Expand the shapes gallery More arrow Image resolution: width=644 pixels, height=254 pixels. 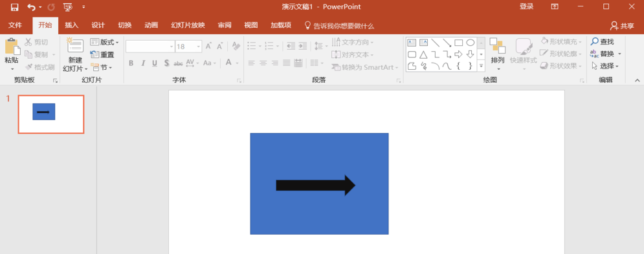(x=482, y=66)
